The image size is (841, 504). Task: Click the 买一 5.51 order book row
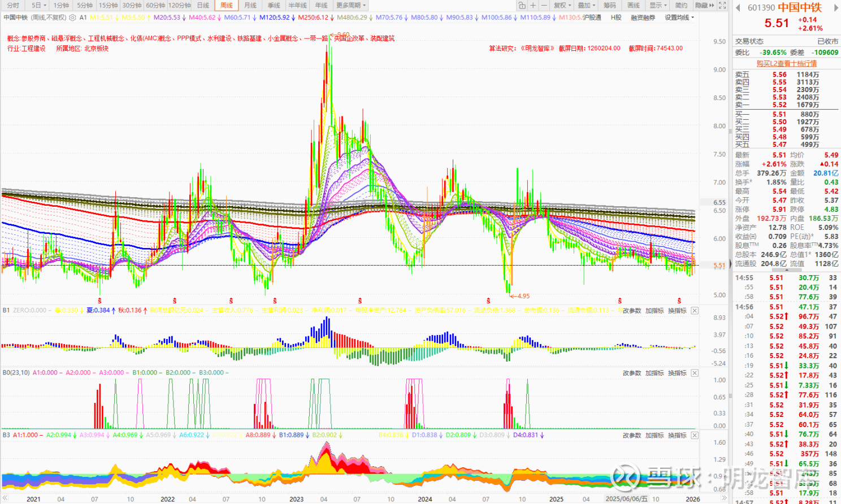[x=786, y=114]
